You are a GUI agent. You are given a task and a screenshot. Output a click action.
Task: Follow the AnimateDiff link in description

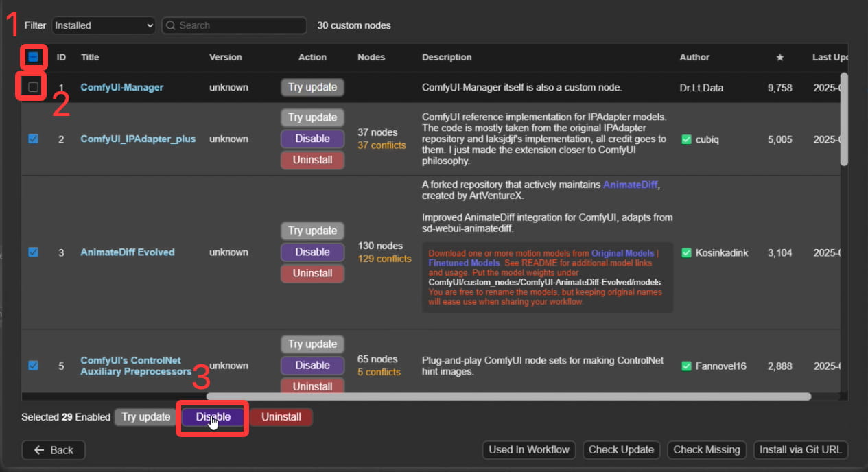point(631,185)
